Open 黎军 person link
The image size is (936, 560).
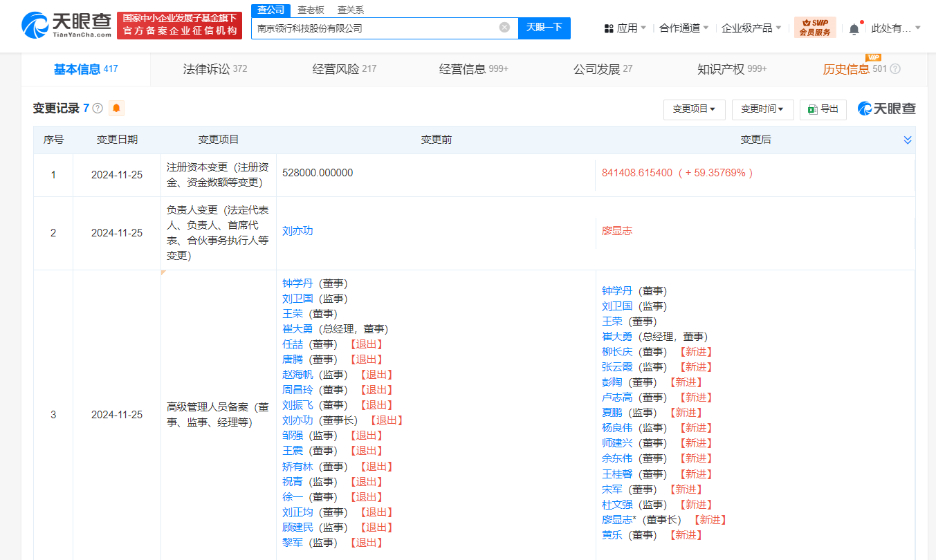pyautogui.click(x=293, y=542)
